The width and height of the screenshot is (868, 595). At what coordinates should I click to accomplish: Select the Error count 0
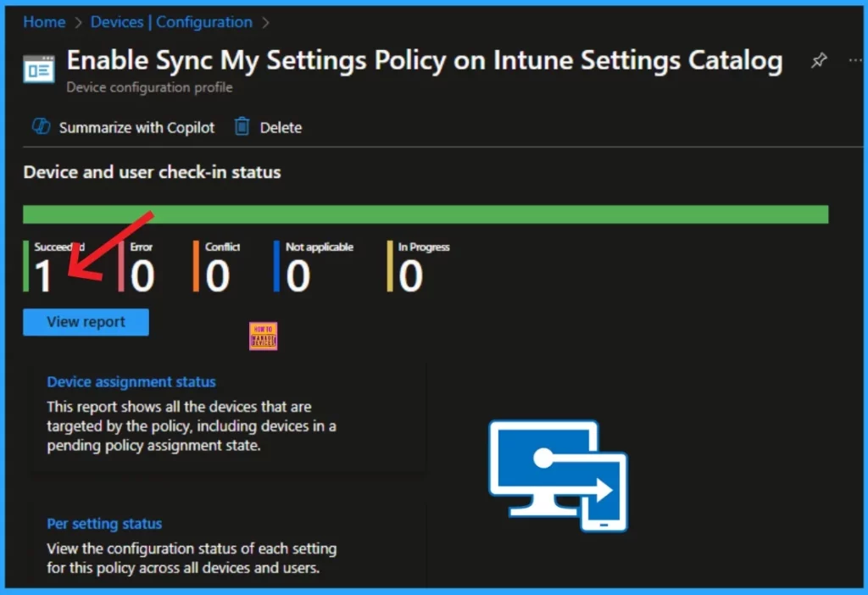(x=142, y=275)
